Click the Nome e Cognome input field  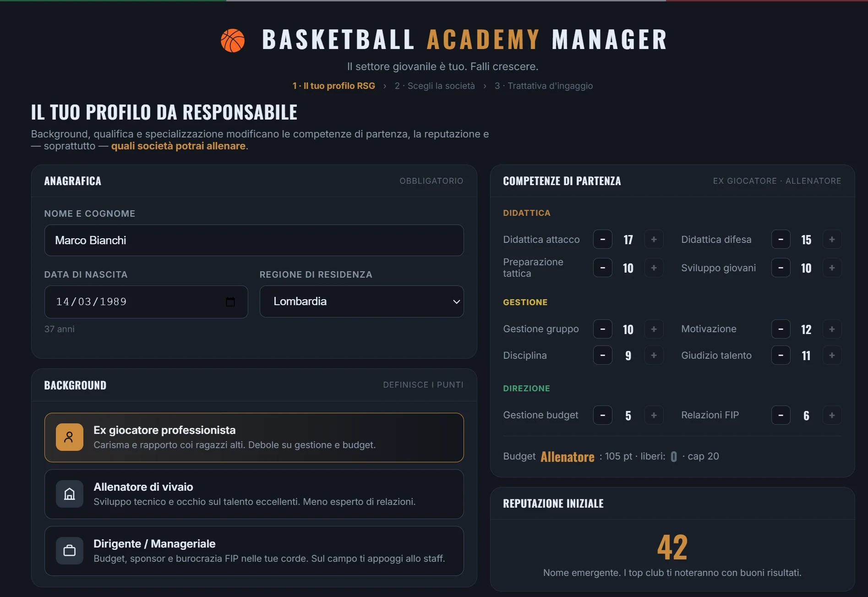click(x=254, y=240)
